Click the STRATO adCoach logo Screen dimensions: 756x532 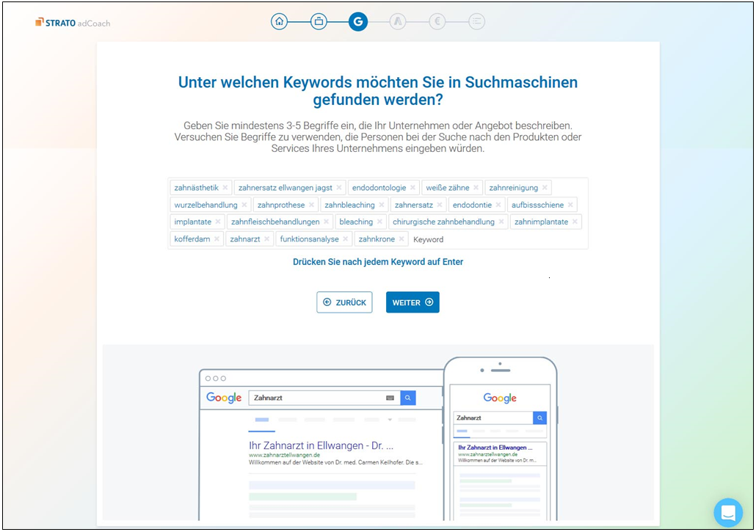(x=73, y=23)
